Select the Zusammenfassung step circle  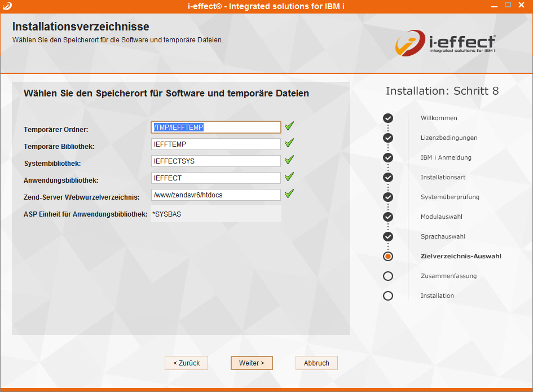coord(388,276)
